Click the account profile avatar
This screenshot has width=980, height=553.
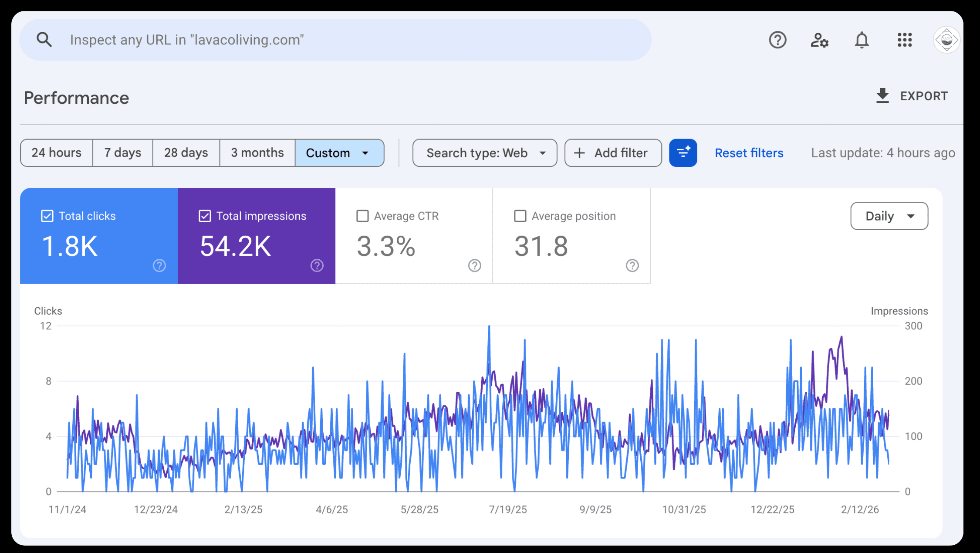(x=946, y=40)
